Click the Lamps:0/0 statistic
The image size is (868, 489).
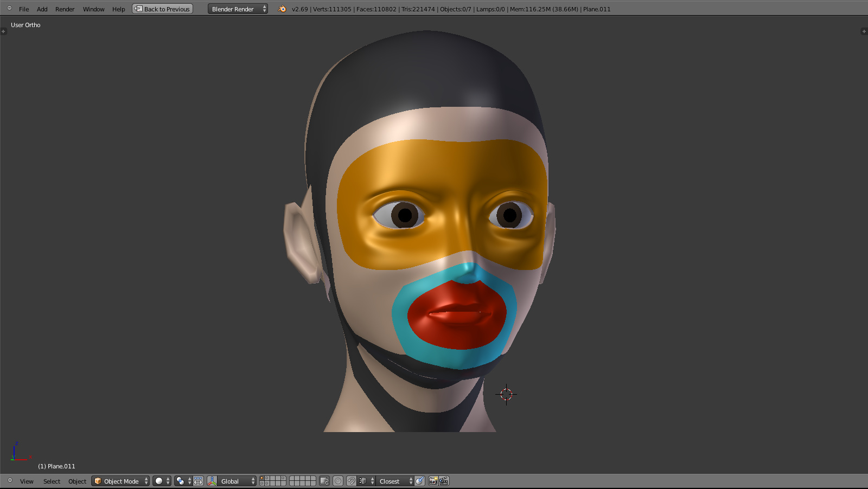pos(490,9)
